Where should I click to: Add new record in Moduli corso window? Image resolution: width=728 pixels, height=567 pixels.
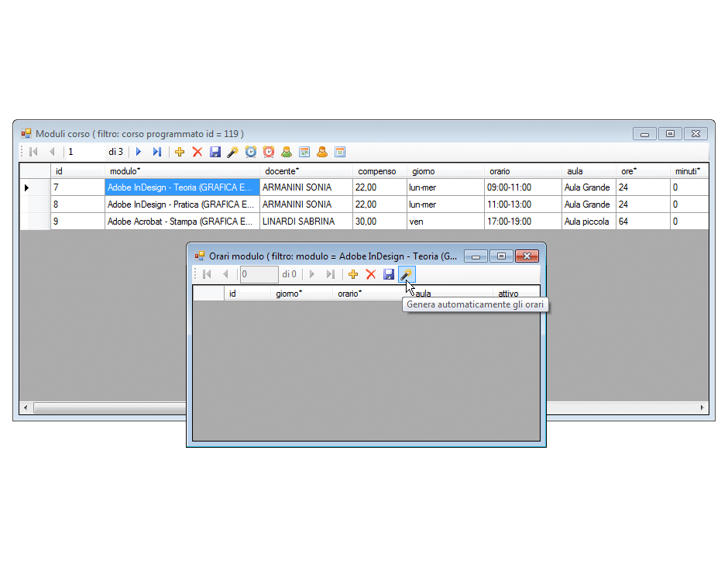click(180, 152)
